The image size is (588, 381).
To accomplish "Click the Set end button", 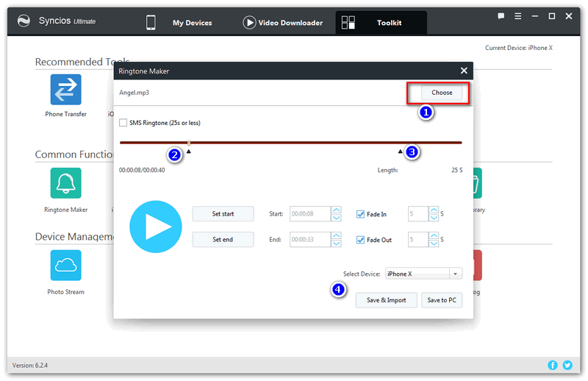I will point(223,239).
